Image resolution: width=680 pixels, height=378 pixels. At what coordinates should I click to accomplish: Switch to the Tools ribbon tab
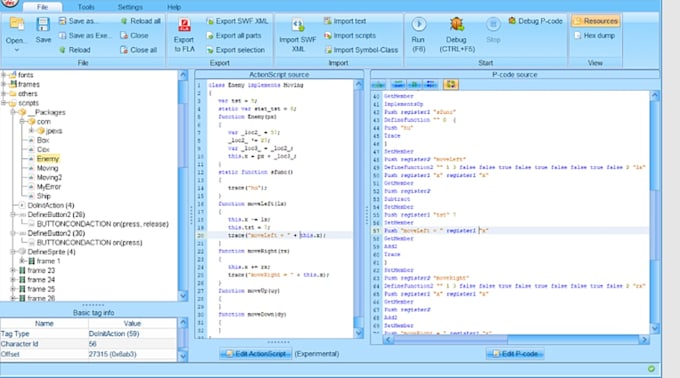pos(86,7)
